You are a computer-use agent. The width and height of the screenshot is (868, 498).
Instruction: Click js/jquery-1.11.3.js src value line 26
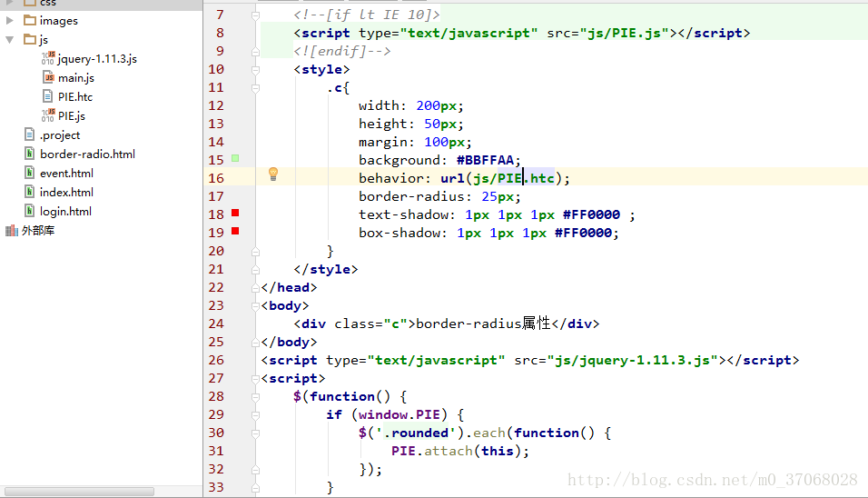coord(632,361)
